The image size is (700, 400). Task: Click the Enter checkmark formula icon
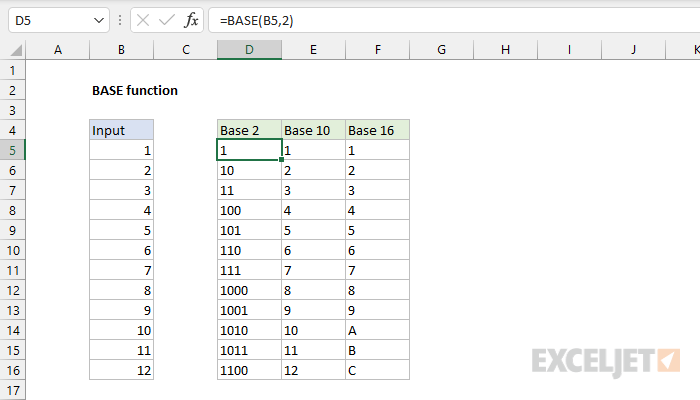167,21
